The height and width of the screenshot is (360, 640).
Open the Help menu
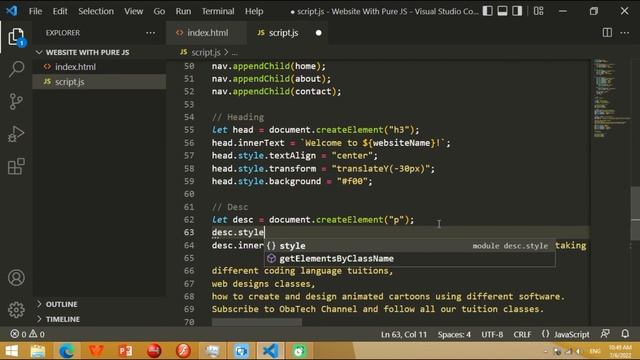pos(254,11)
